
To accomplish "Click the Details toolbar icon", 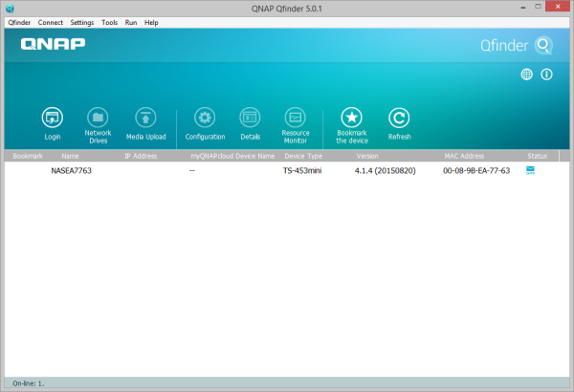I will click(x=250, y=118).
